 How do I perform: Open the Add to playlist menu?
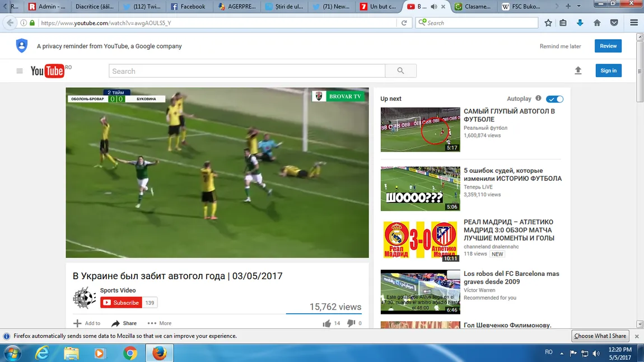[x=87, y=323]
